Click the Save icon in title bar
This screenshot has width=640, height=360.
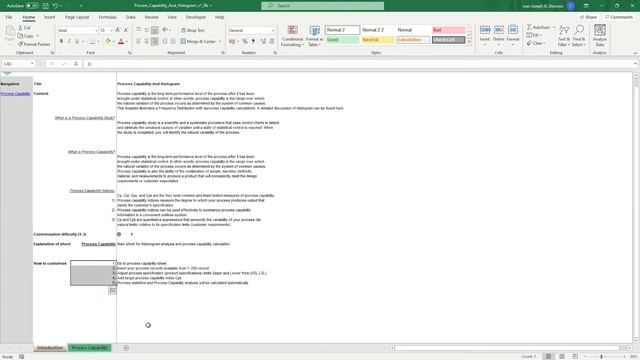tap(46, 6)
